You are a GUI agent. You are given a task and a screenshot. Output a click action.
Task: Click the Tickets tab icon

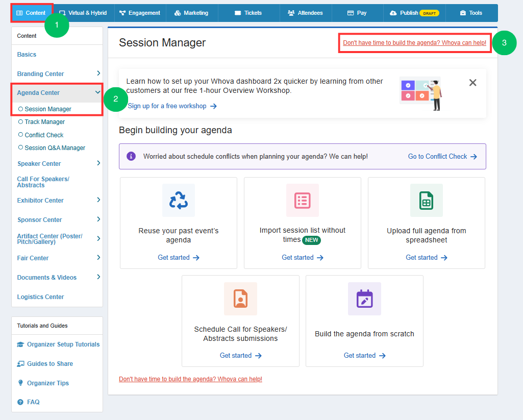(x=238, y=13)
